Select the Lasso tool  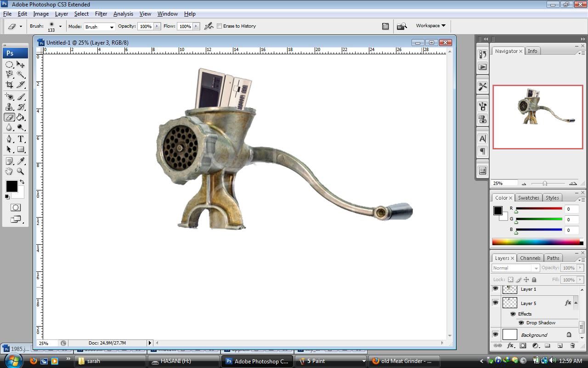tap(9, 75)
